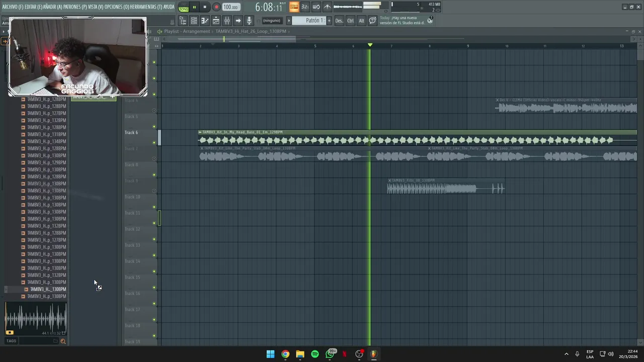Open the mixer icon
The image size is (644, 362).
(x=227, y=21)
